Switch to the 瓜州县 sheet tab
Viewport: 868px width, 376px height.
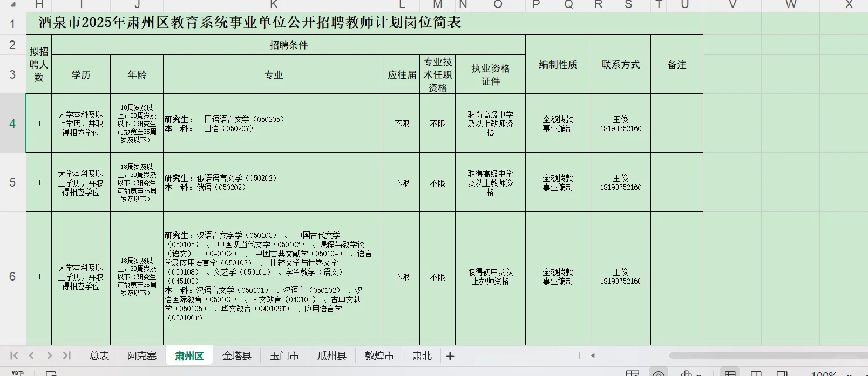tap(332, 356)
